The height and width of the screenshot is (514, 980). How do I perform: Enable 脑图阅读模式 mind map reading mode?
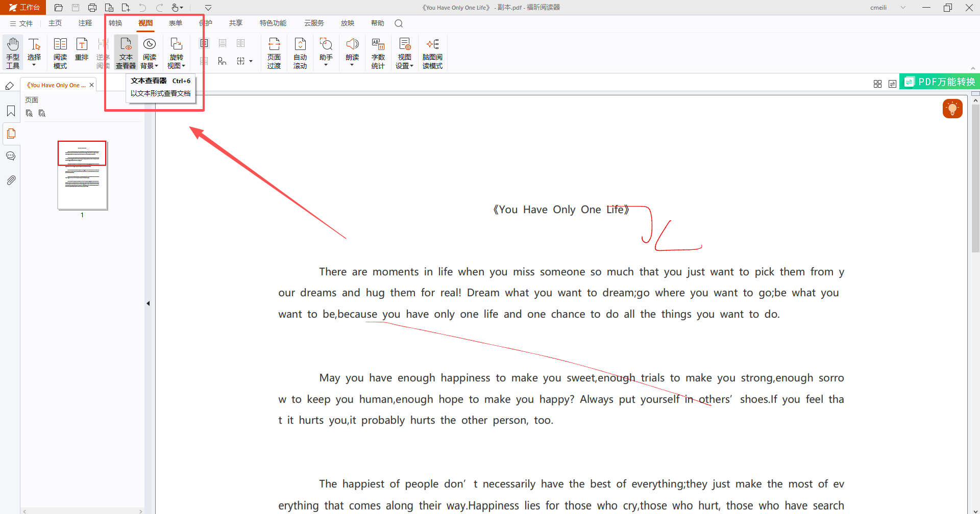coord(432,52)
